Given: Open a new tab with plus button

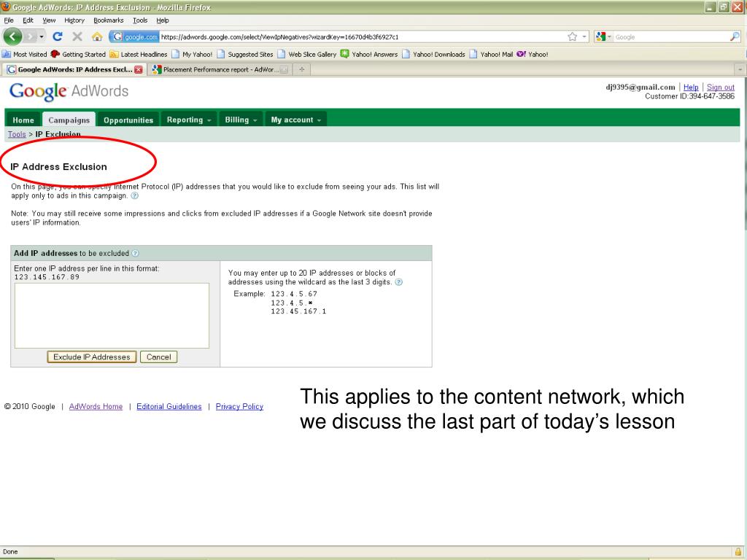Looking at the screenshot, I should click(x=301, y=69).
